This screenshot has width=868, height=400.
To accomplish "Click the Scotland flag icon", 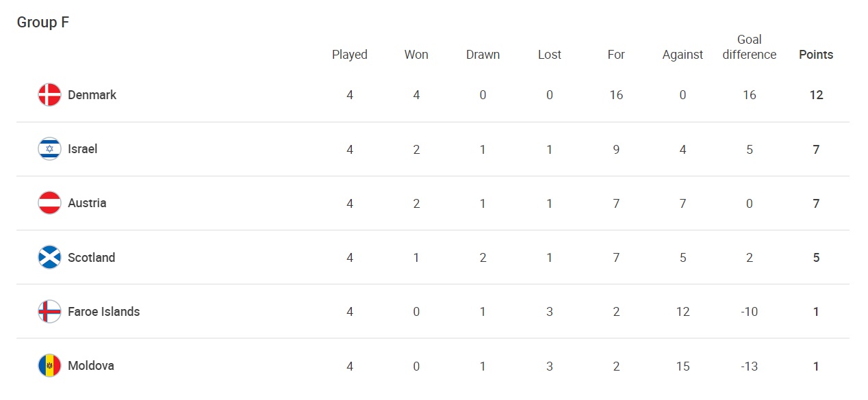I will (x=49, y=257).
